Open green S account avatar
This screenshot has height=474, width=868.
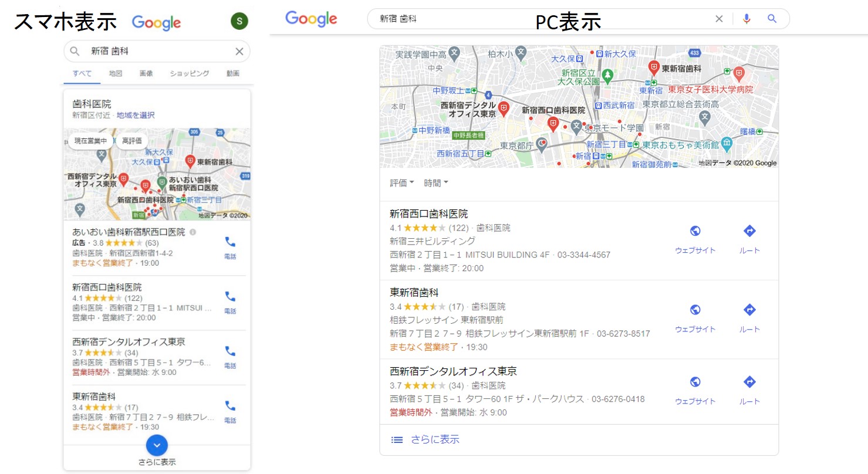coord(239,22)
